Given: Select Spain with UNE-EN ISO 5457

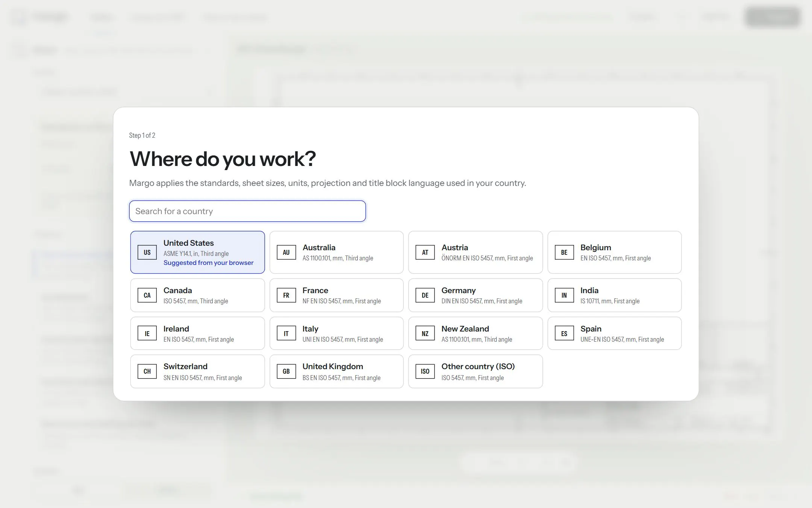Looking at the screenshot, I should tap(615, 333).
